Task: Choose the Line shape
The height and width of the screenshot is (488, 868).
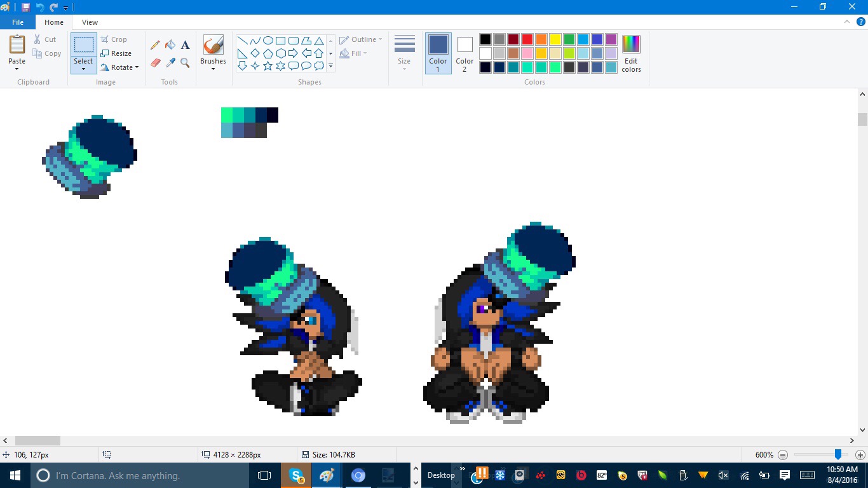Action: [242, 41]
